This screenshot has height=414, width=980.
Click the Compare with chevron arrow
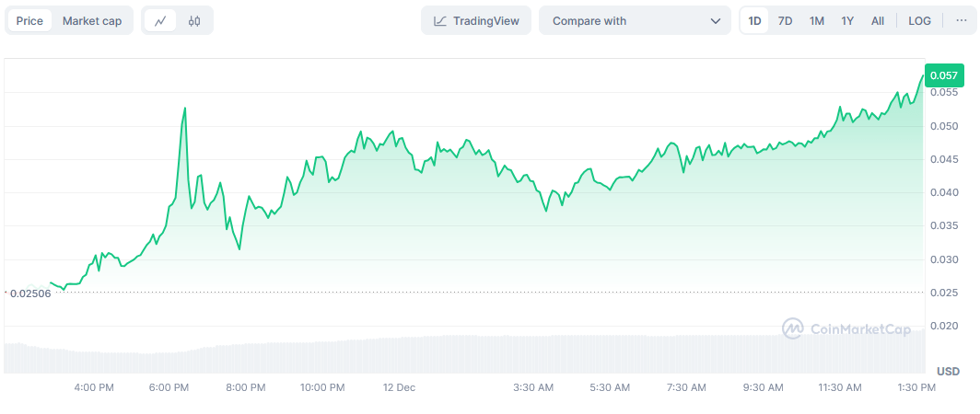(x=716, y=20)
